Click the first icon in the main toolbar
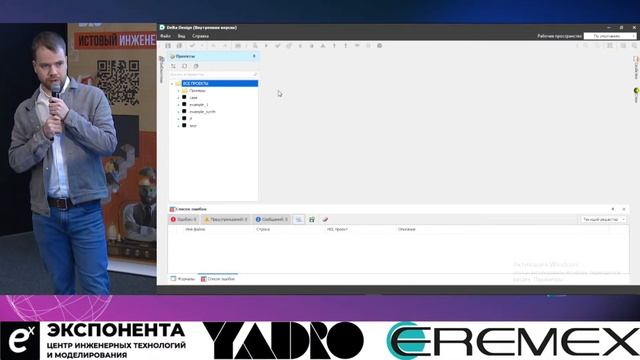640x360 pixels. tap(168, 46)
